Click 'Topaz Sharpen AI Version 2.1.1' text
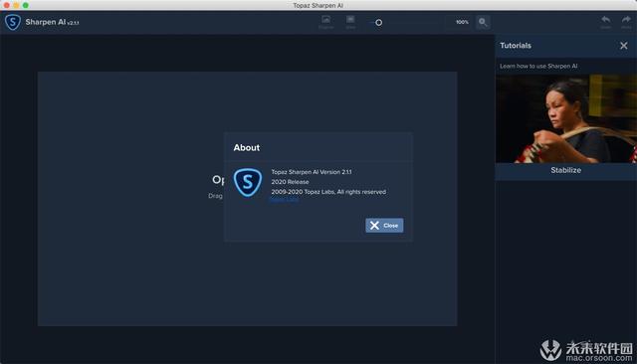 click(x=312, y=172)
